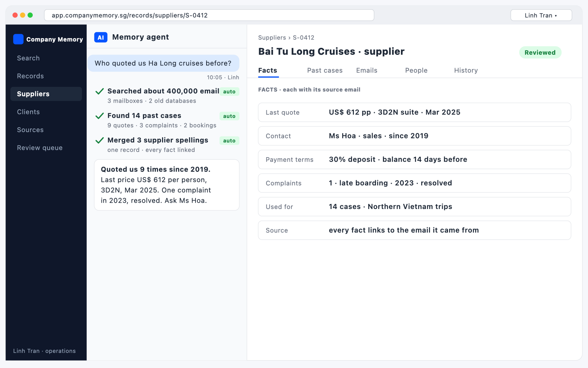Open Clients in the sidebar
Screen dimensions: 588x368
coord(46,112)
